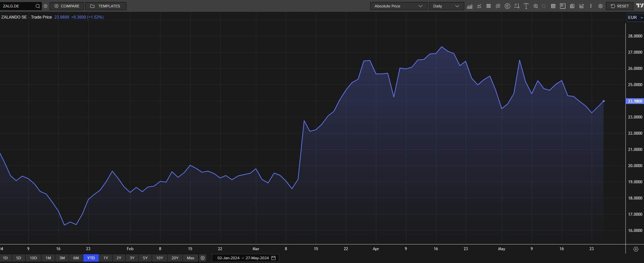Select the Max time range
The width and height of the screenshot is (644, 263).
[x=191, y=258]
